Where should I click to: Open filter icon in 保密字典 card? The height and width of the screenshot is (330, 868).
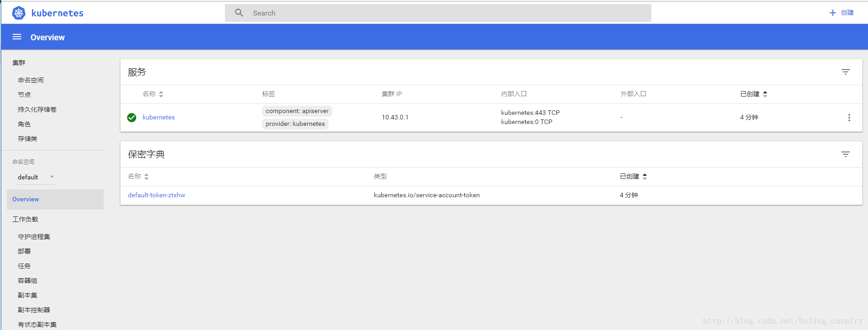point(846,154)
